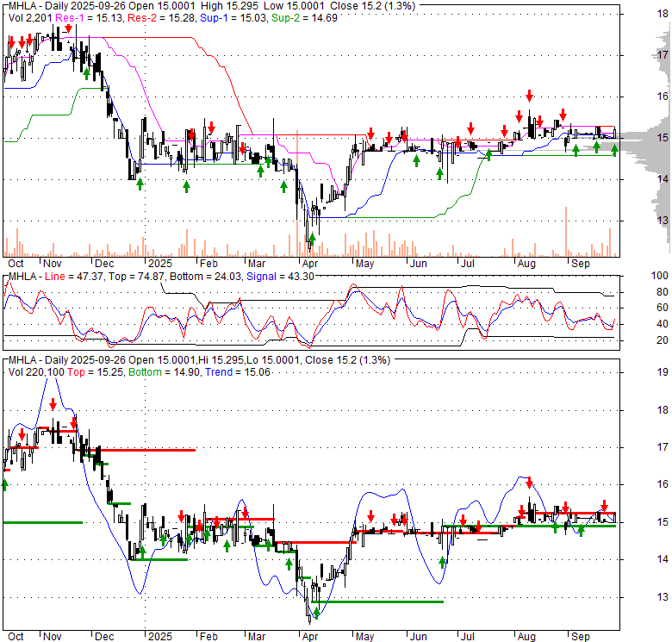Click the tall late-August volume spike bar
Image resolution: width=672 pixels, height=642 pixels.
tap(566, 232)
